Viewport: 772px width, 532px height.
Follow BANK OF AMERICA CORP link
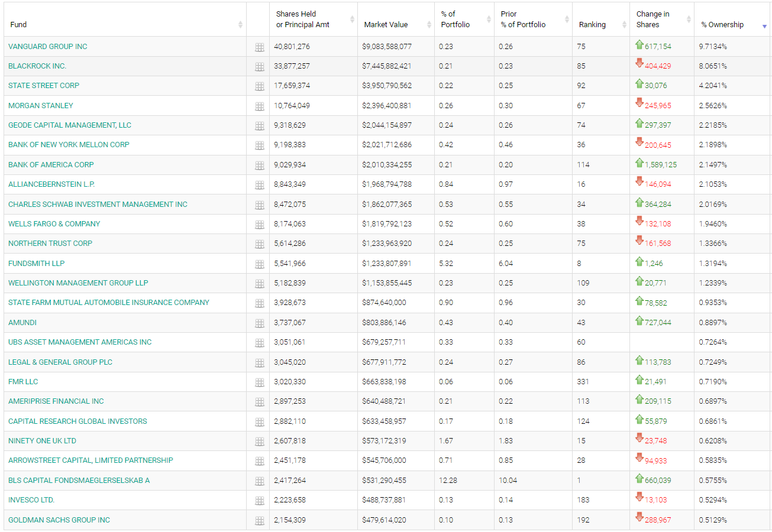point(51,165)
